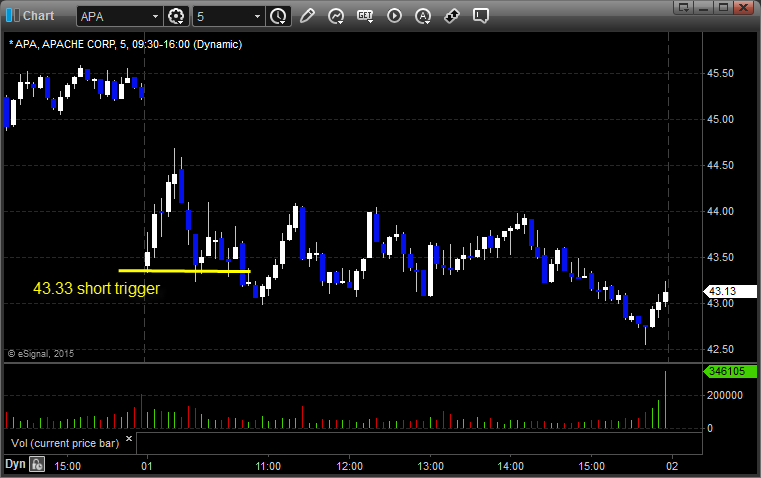
Task: Open the interval clock icon
Action: pyautogui.click(x=278, y=16)
